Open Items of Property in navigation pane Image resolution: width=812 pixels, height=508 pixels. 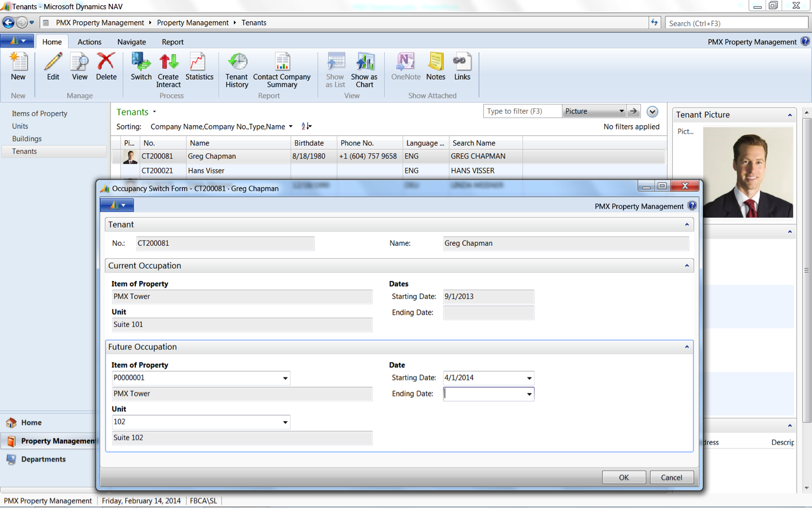(40, 114)
